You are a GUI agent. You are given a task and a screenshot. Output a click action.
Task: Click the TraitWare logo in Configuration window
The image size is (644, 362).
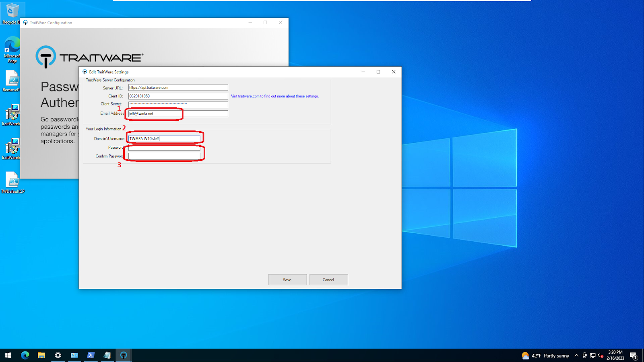click(x=89, y=57)
